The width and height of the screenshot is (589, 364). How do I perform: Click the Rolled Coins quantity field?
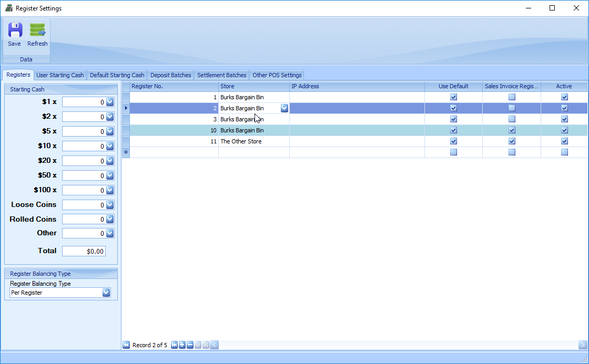83,220
